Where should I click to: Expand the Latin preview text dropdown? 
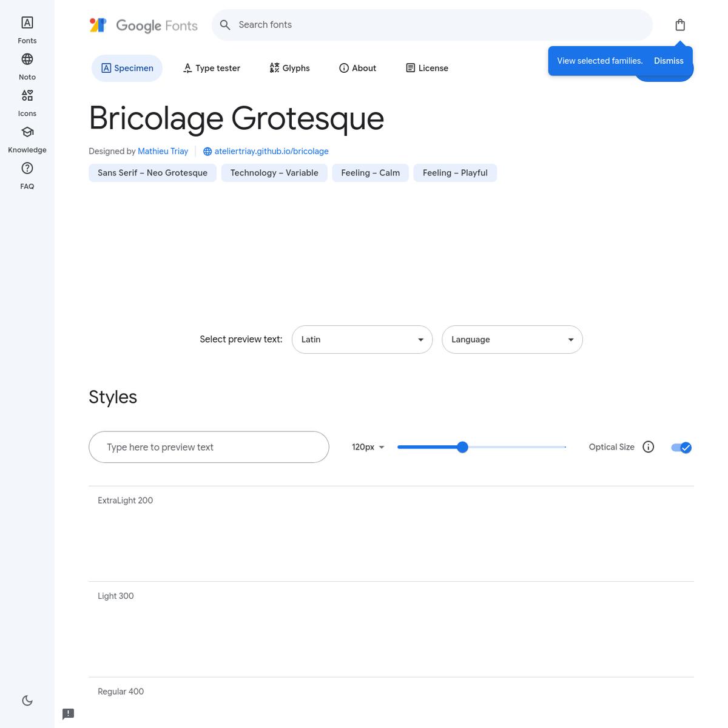tap(362, 340)
